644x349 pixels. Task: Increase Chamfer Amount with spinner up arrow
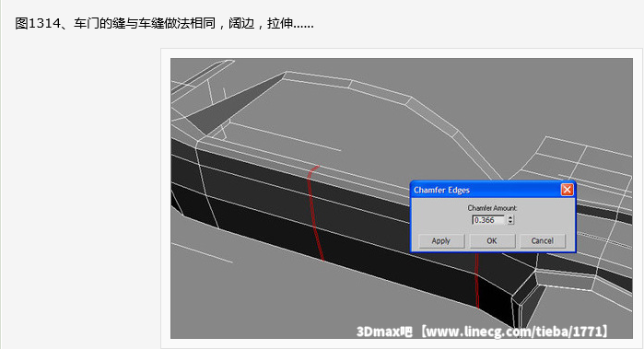coord(510,217)
